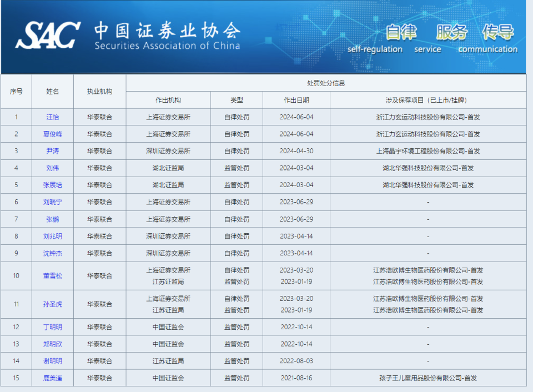533x392 pixels.
Task: Click the 作出机构 column header
Action: [x=168, y=100]
